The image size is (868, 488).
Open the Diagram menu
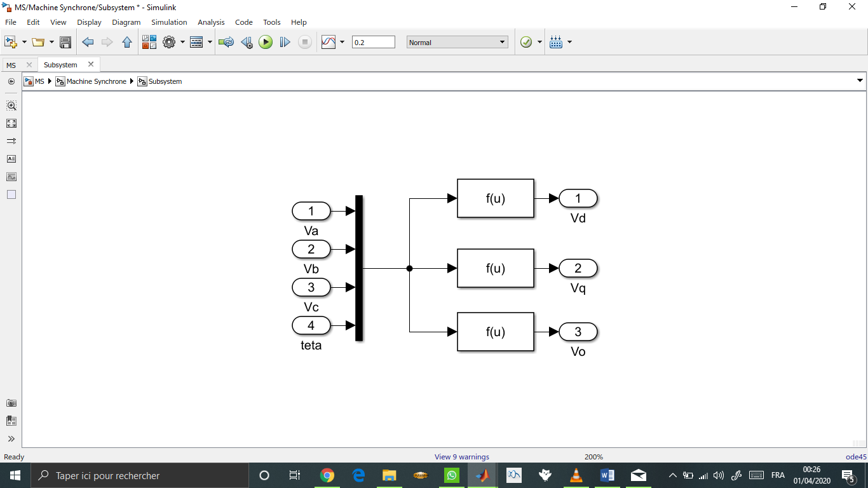(x=126, y=22)
